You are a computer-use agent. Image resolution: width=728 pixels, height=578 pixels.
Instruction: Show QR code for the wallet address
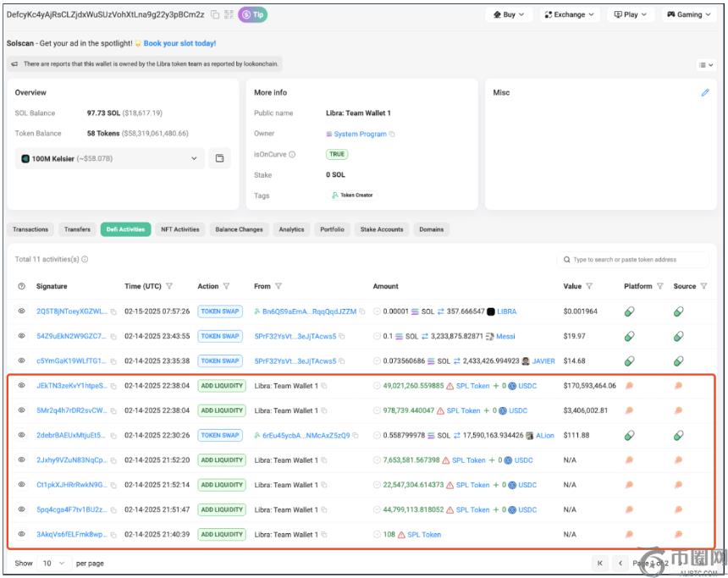[x=229, y=14]
